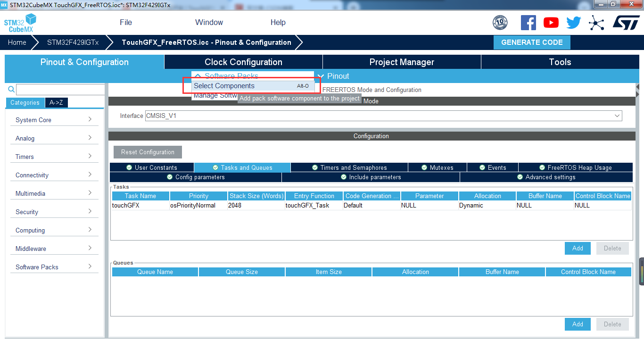Go to STM32F429IGTx breadcrumb

[73, 42]
